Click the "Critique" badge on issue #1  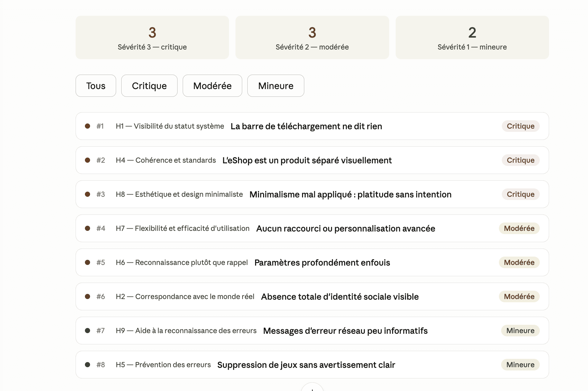pyautogui.click(x=520, y=126)
